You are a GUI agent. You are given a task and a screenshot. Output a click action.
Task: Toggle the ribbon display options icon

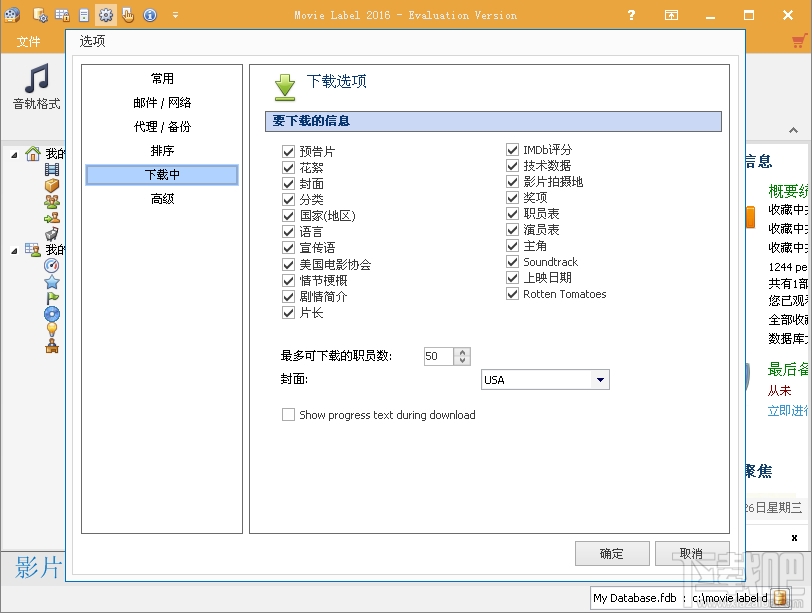click(x=671, y=15)
